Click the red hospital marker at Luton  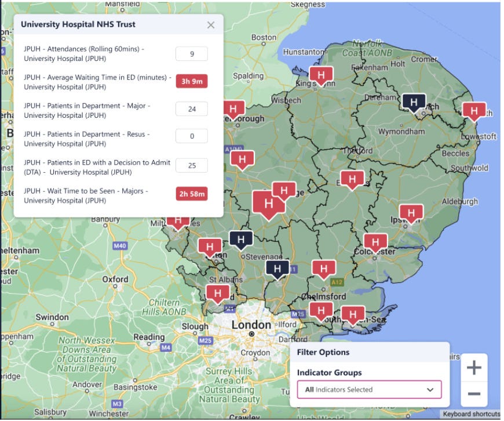pos(210,248)
